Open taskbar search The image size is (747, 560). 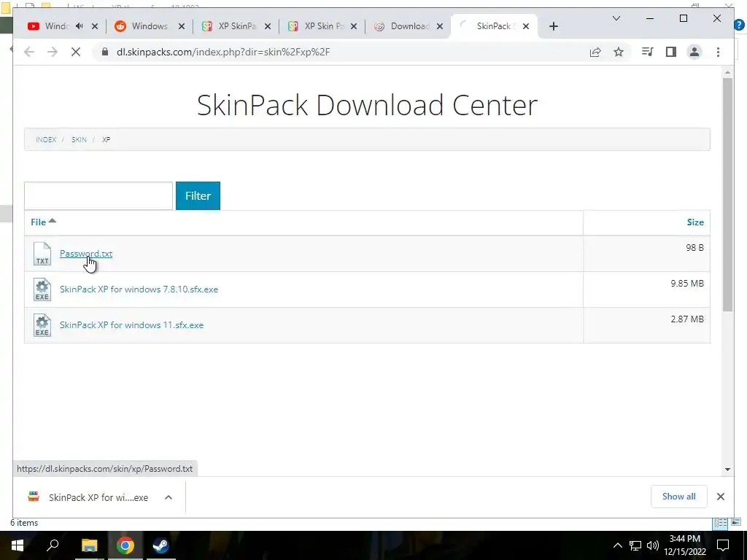coord(53,545)
